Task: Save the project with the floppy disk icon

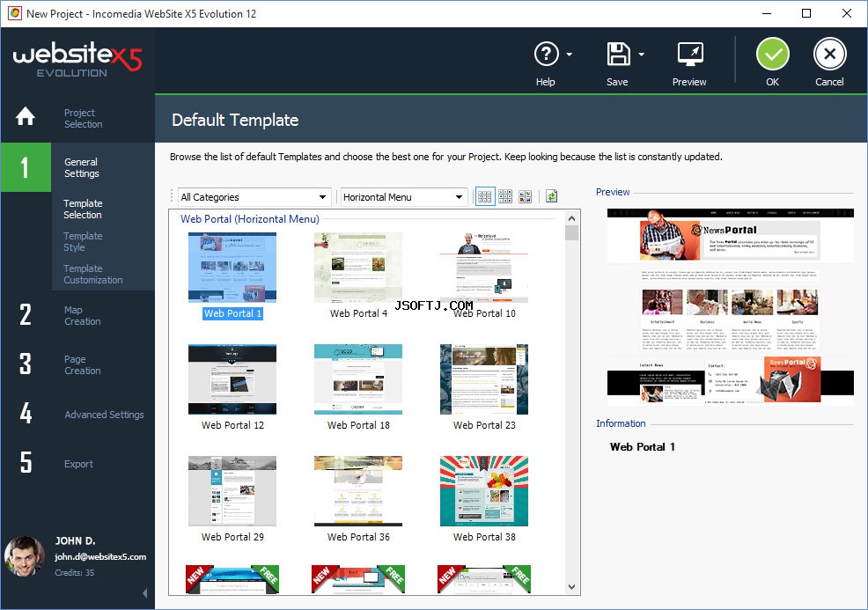Action: click(618, 55)
